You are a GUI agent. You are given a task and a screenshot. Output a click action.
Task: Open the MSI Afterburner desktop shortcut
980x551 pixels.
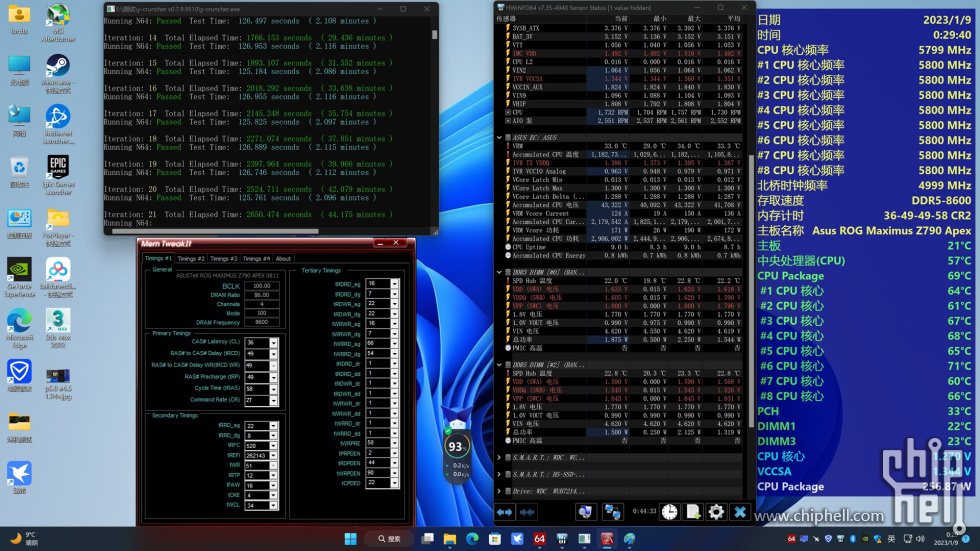[58, 22]
